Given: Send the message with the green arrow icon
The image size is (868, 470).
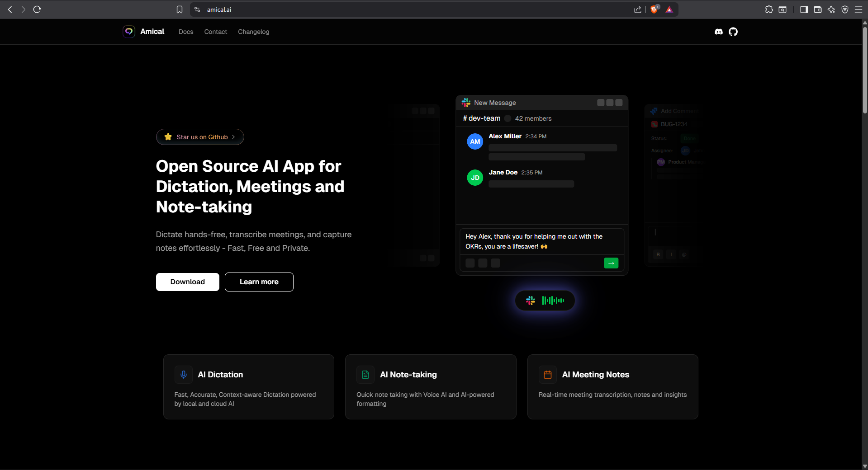Looking at the screenshot, I should [x=611, y=263].
